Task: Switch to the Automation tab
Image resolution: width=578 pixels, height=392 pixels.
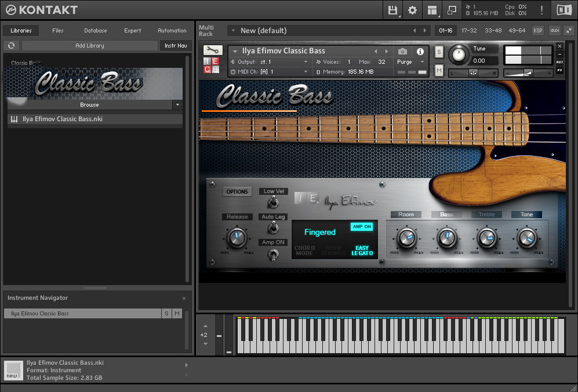Action: pyautogui.click(x=172, y=31)
